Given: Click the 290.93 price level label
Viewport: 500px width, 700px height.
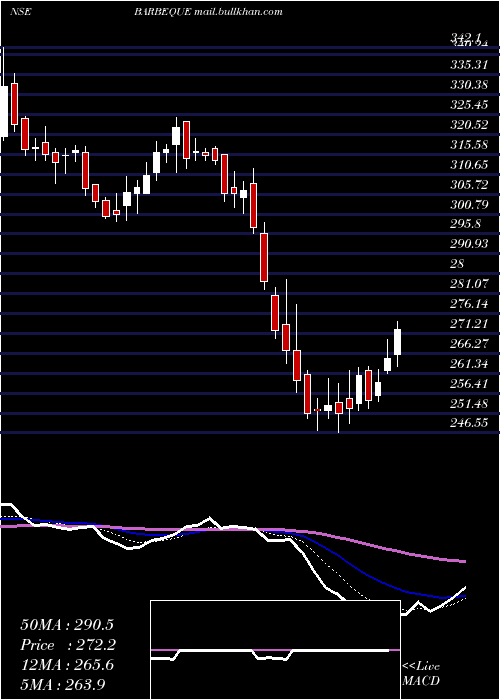Looking at the screenshot, I should (x=469, y=244).
